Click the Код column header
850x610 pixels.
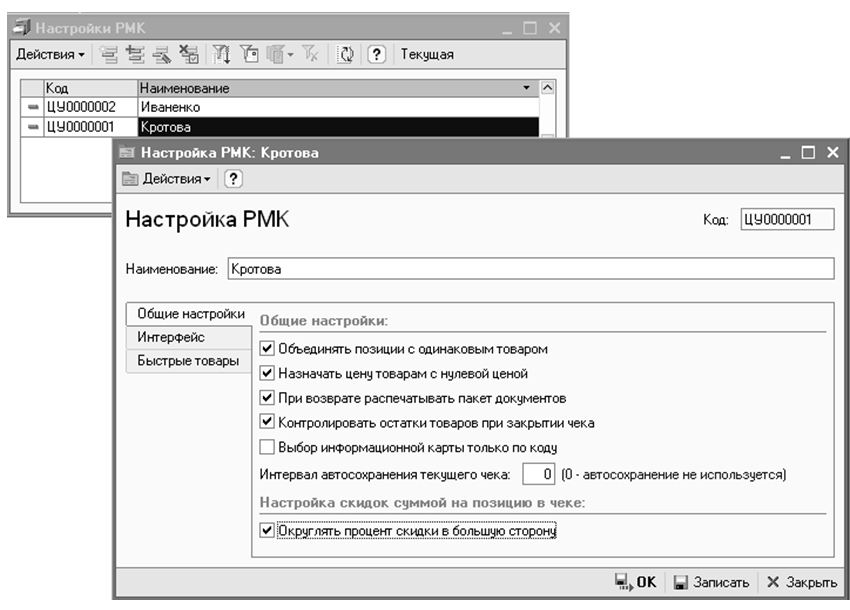[90, 88]
